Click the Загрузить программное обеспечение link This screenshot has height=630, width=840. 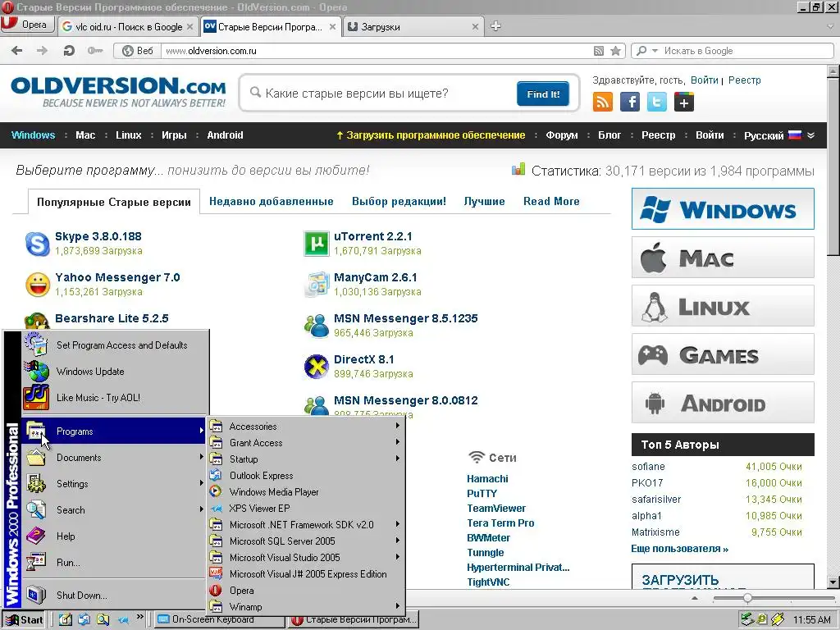tap(431, 135)
